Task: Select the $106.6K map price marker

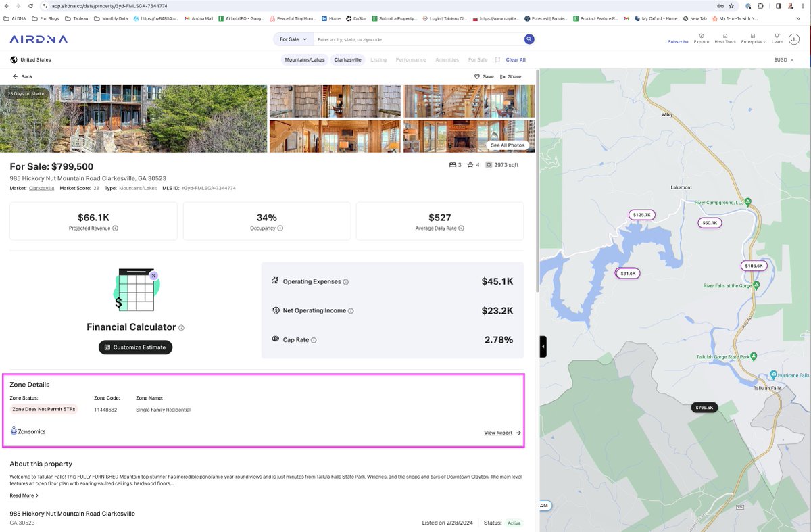Action: coord(754,266)
